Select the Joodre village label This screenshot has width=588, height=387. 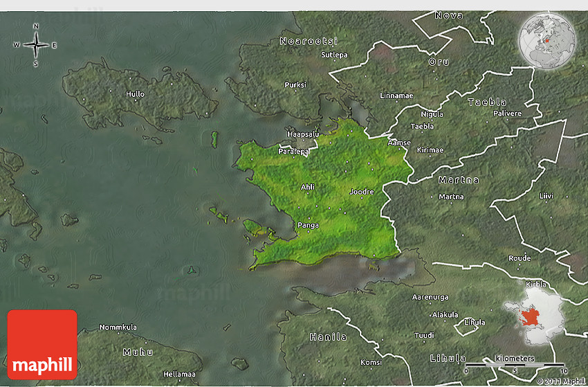pos(362,192)
